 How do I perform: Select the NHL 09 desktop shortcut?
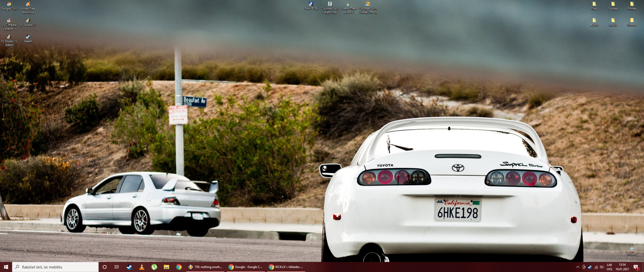click(x=311, y=6)
